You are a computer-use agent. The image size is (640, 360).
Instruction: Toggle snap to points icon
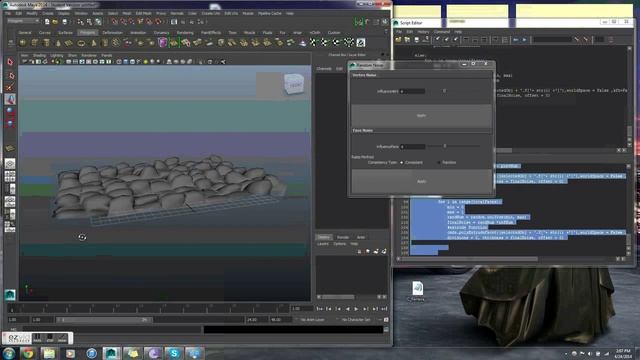pyautogui.click(x=131, y=22)
